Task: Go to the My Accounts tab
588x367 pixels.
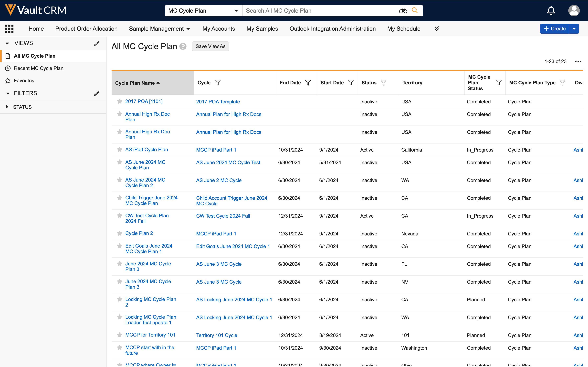Action: click(x=218, y=29)
